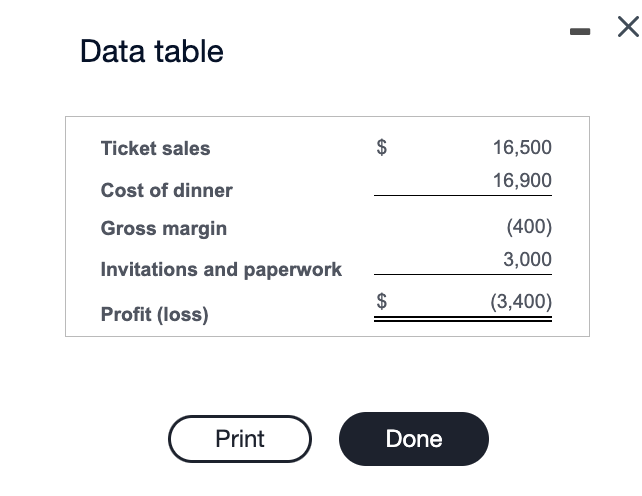Click the Profit (loss) row label

tap(155, 314)
